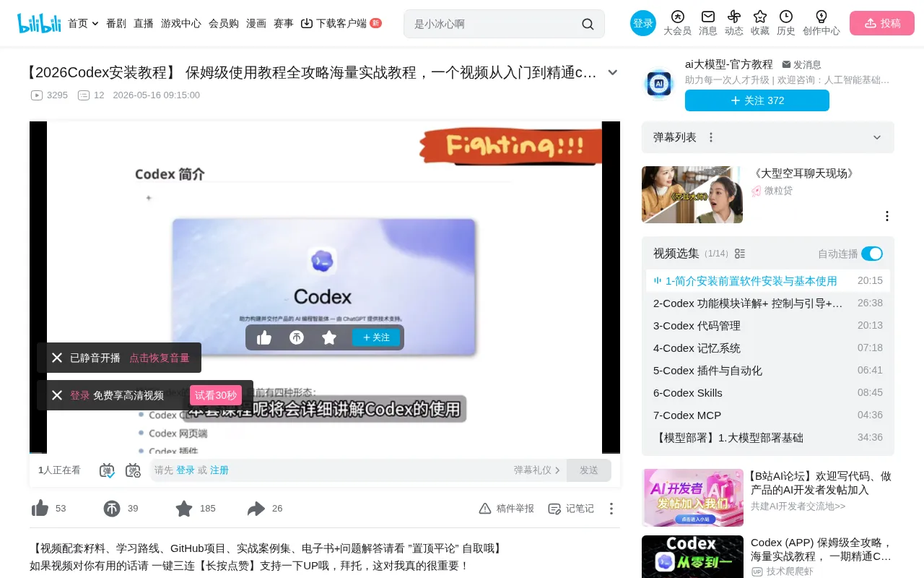
Task: Open more options next to 记笔记
Action: [611, 509]
